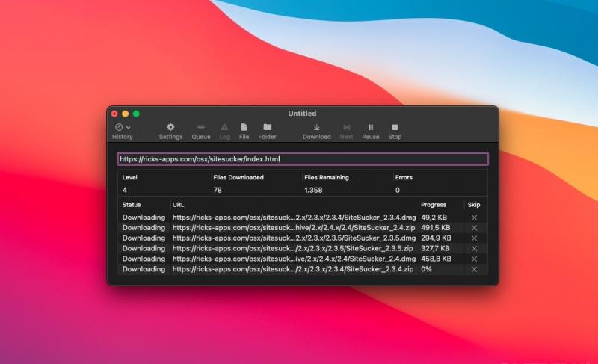Click the Files Remaining label

327,177
